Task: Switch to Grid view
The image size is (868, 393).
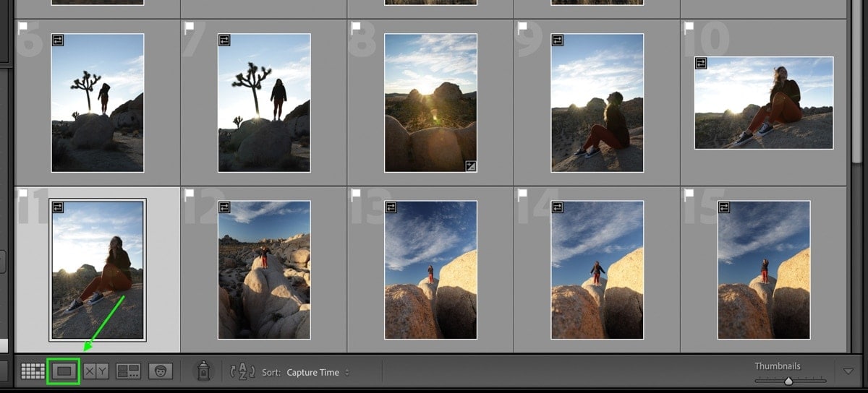Action: 33,371
